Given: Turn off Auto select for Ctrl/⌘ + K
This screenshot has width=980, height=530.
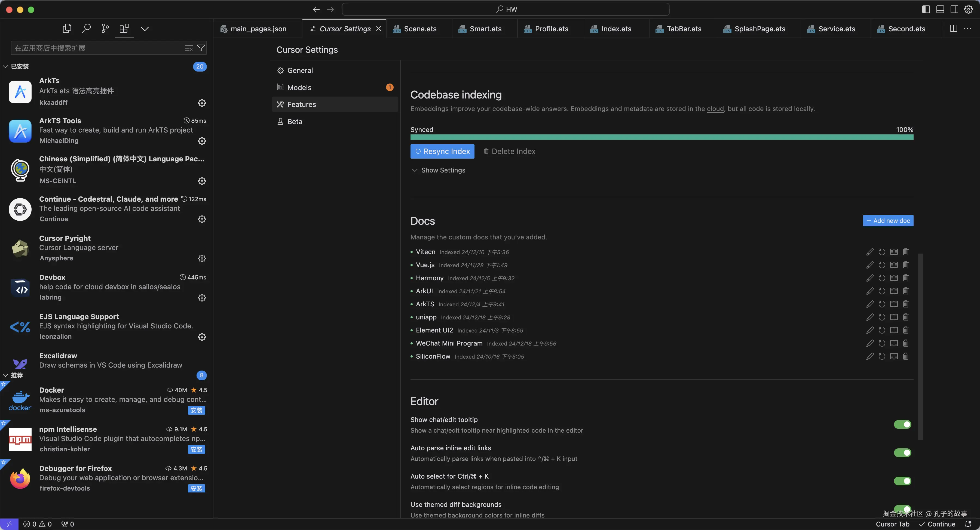Looking at the screenshot, I should [x=902, y=481].
